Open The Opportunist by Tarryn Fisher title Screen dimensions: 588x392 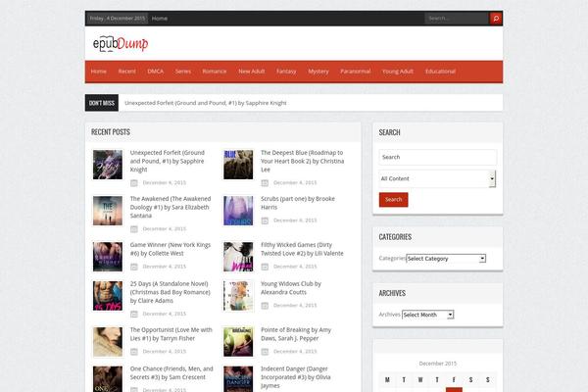(171, 334)
